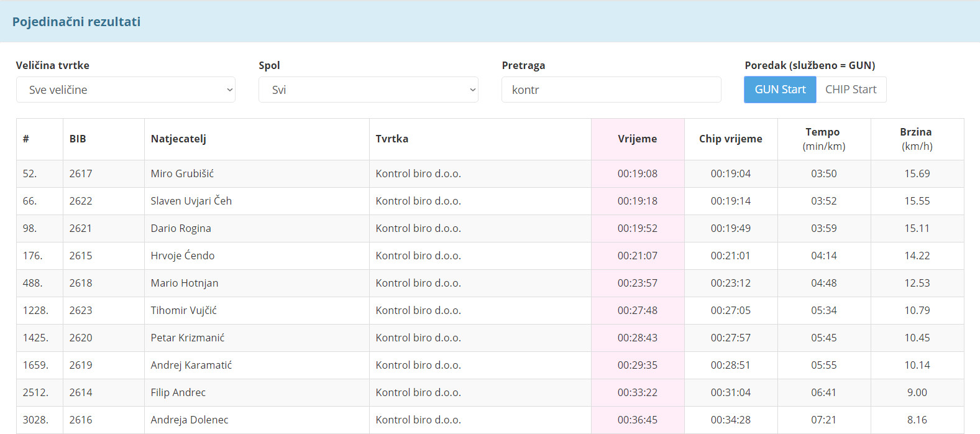Click the Tempo (min/km) column header

point(824,139)
